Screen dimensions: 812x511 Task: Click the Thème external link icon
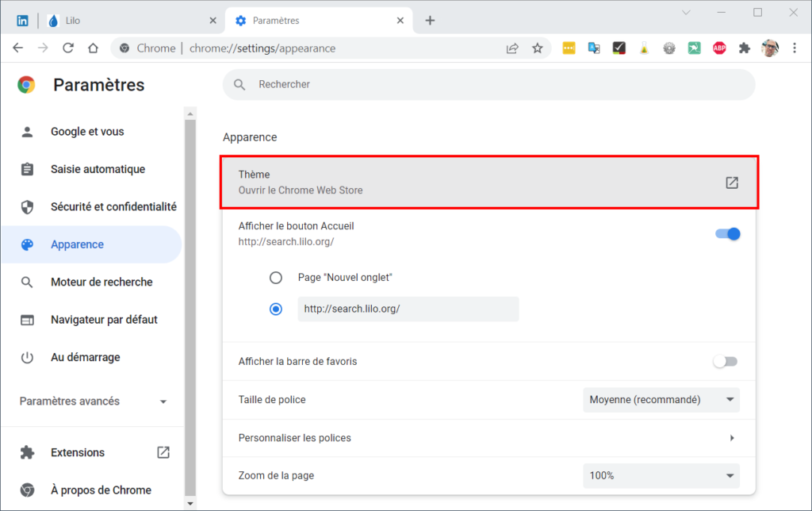(732, 182)
